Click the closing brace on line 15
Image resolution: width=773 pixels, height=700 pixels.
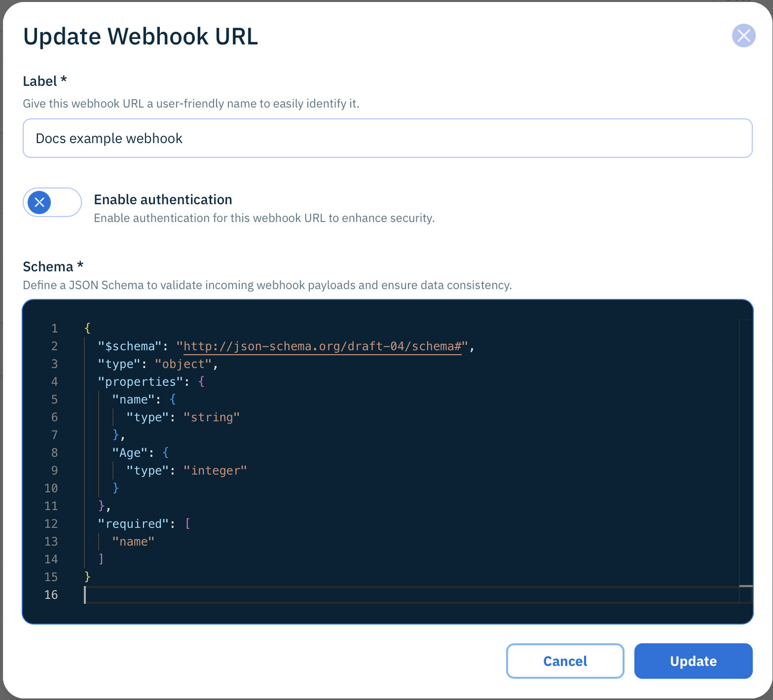pos(87,577)
